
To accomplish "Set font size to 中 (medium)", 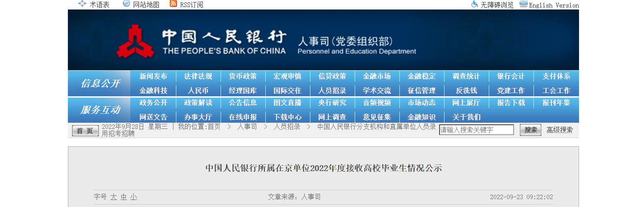I will (124, 197).
